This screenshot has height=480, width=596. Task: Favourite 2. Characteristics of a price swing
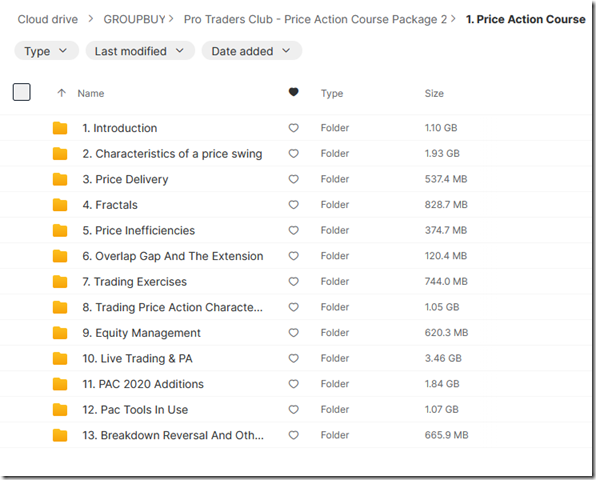click(293, 154)
